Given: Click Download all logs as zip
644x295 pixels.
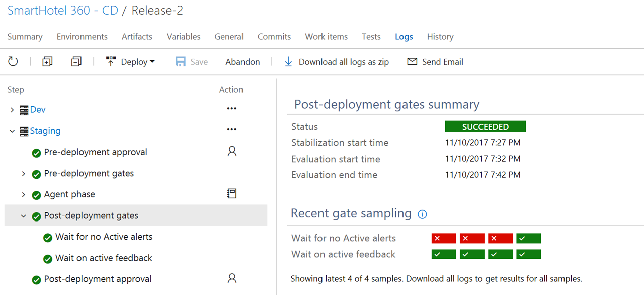Looking at the screenshot, I should point(344,62).
